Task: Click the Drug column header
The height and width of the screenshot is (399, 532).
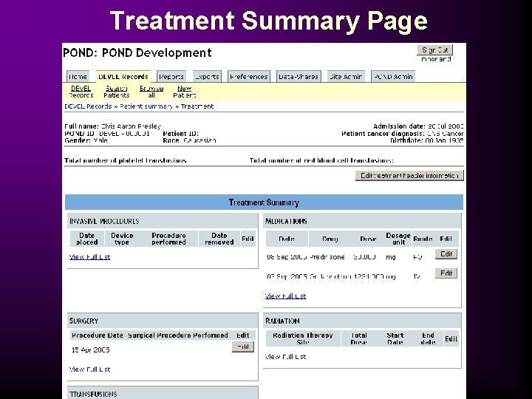Action: [x=330, y=239]
